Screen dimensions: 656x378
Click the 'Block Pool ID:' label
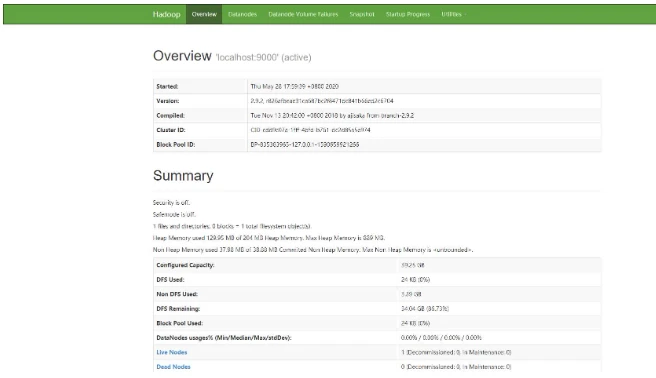[x=176, y=145]
